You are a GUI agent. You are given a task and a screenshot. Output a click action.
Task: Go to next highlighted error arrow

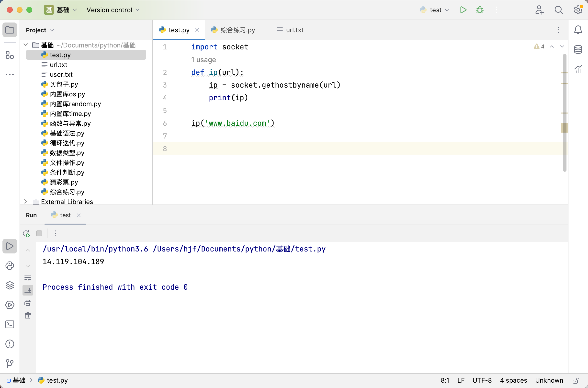pyautogui.click(x=562, y=46)
